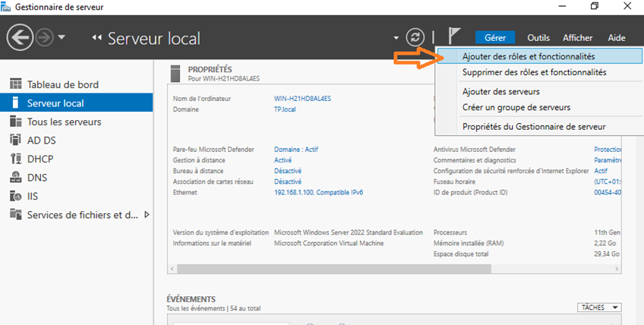This screenshot has width=644, height=325.
Task: Expand Services de fichiers submenu arrow
Action: (x=147, y=214)
